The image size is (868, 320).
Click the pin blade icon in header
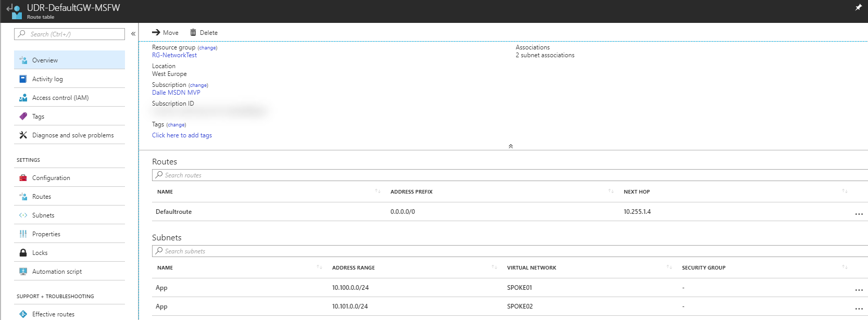pos(858,7)
